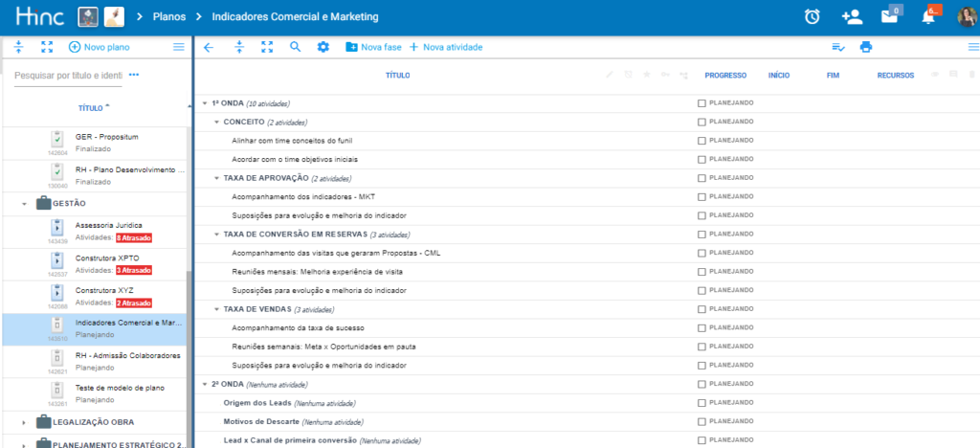Open the alarm clock reminders icon

[x=812, y=16]
